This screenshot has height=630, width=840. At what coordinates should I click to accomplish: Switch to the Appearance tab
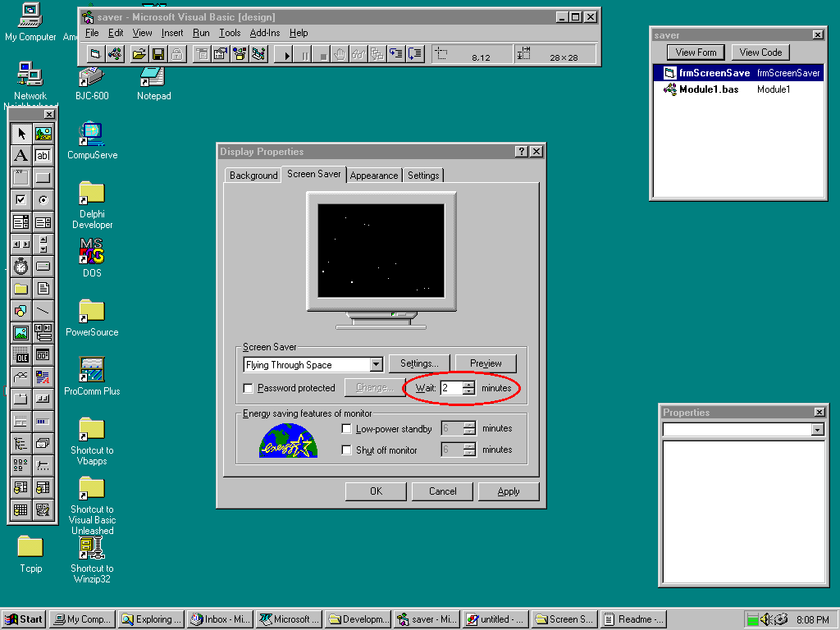(374, 176)
